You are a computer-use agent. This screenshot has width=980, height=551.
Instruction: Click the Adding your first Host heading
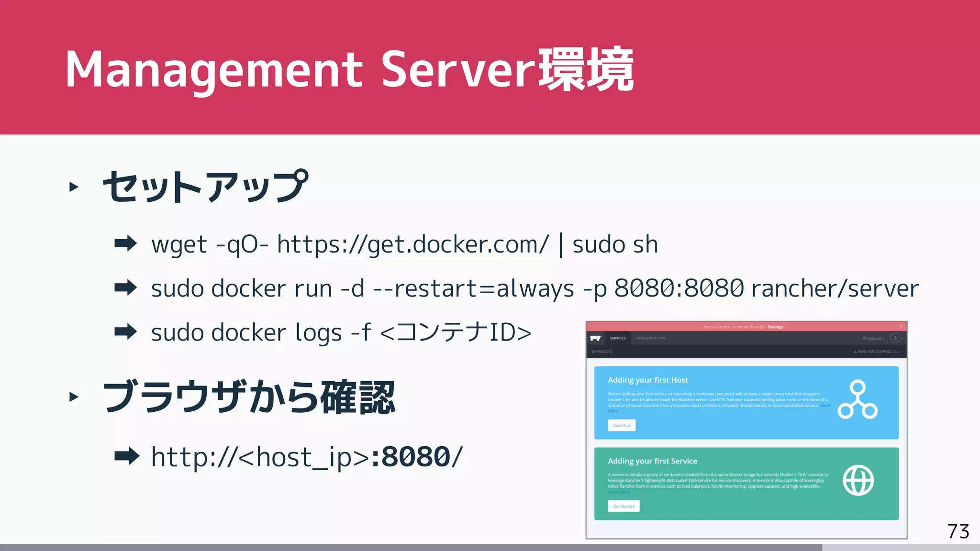648,380
